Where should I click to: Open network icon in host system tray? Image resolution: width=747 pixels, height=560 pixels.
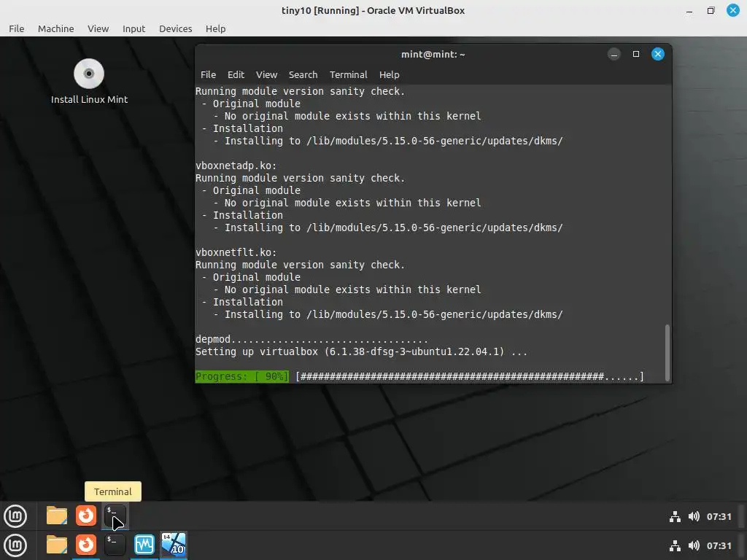click(675, 545)
